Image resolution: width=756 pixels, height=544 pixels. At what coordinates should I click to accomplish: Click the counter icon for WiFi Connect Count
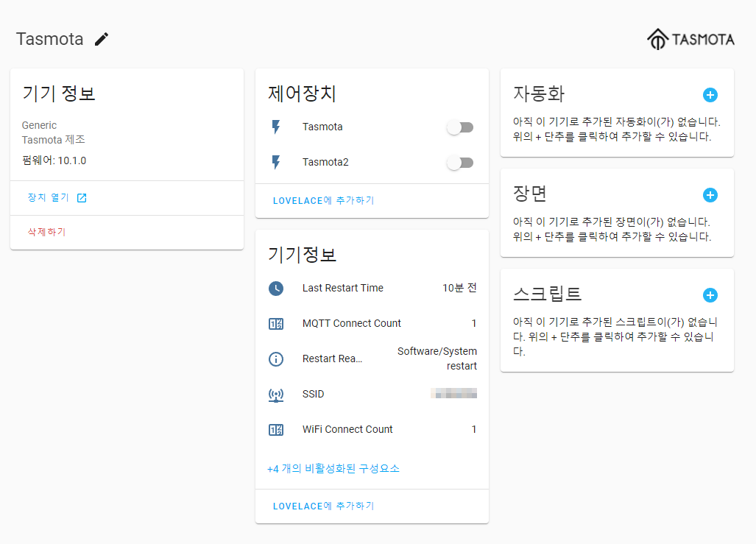[276, 430]
